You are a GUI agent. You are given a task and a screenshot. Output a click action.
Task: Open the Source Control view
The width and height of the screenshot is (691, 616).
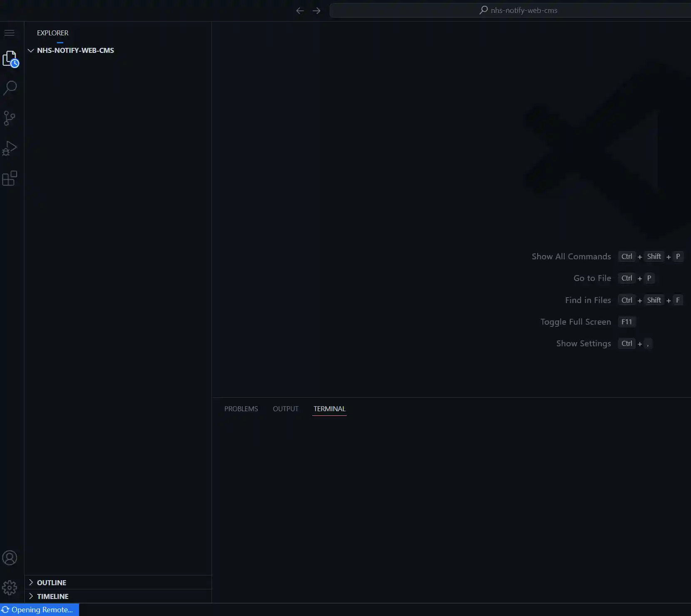pyautogui.click(x=10, y=118)
